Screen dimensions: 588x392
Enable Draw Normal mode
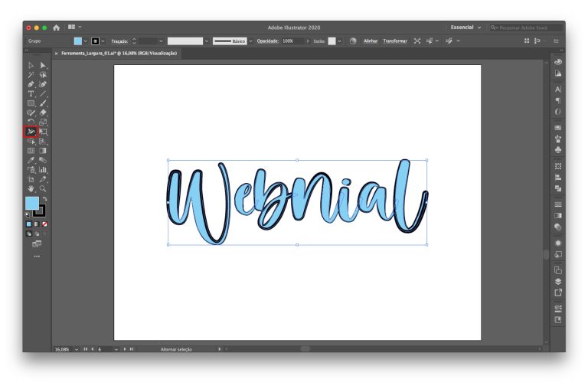tap(29, 234)
